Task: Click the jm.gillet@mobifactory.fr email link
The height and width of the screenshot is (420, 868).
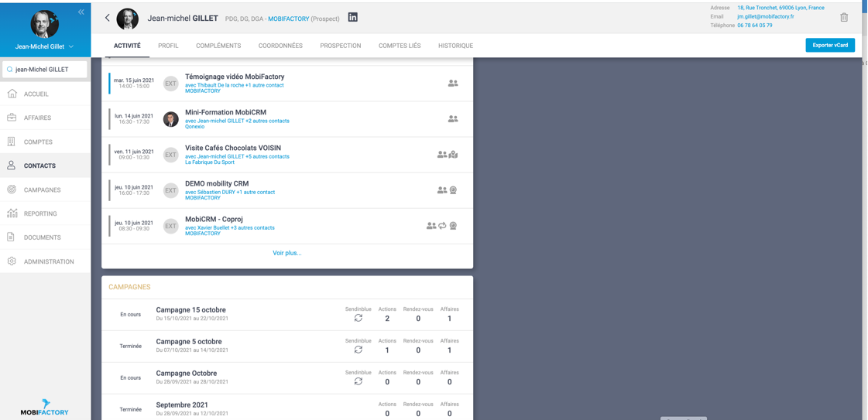Action: coord(765,16)
